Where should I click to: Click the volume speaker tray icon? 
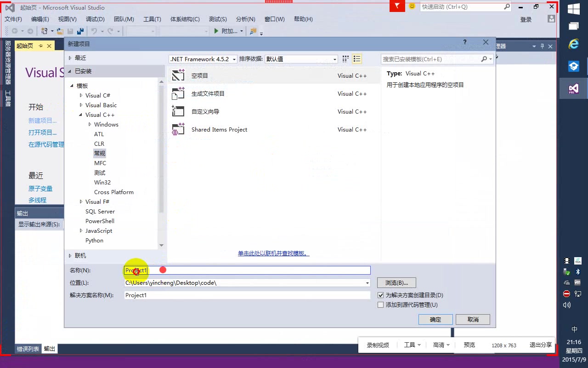[567, 305]
